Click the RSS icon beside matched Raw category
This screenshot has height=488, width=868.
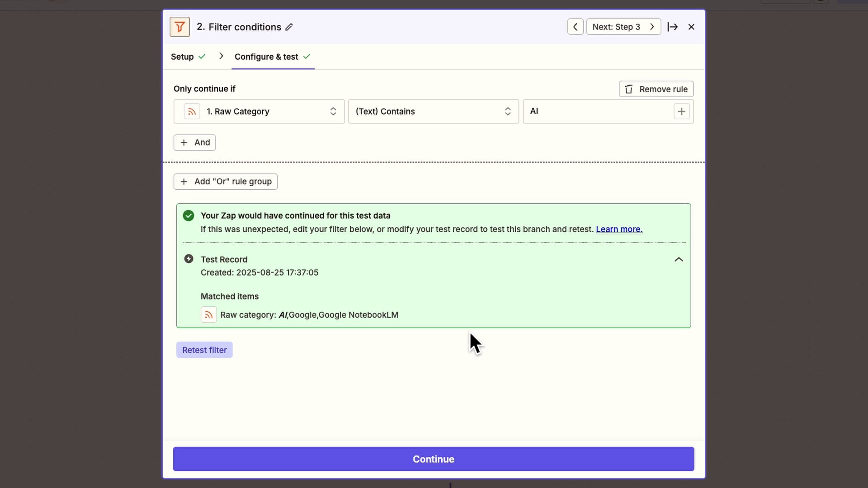click(208, 314)
